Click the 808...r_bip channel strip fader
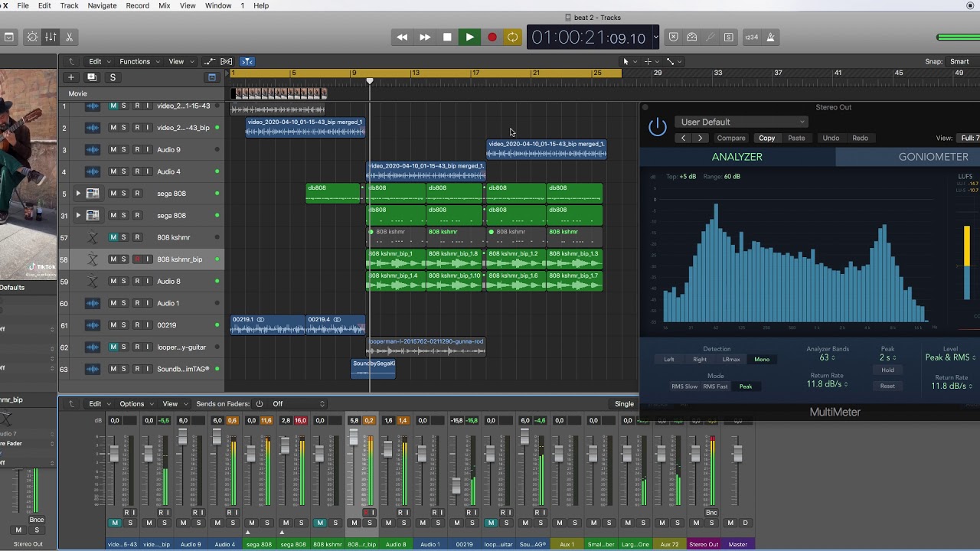 (x=353, y=437)
